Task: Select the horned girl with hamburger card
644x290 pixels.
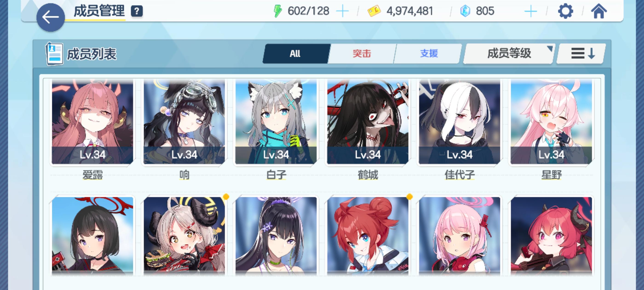Action: tap(184, 235)
